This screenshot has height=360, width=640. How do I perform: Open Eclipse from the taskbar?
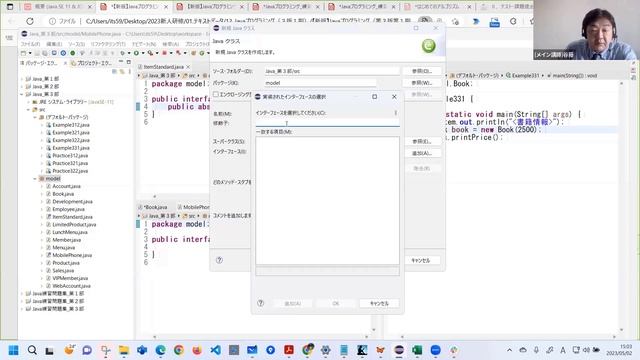tap(399, 350)
